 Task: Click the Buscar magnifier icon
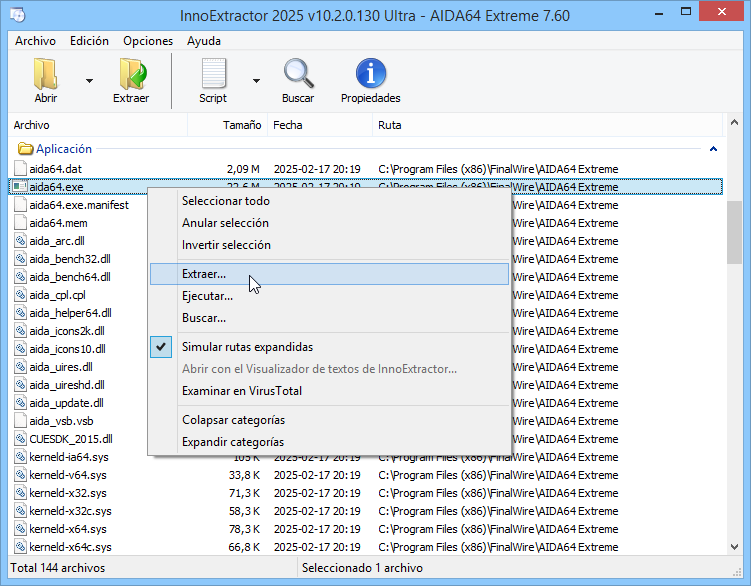(x=298, y=73)
